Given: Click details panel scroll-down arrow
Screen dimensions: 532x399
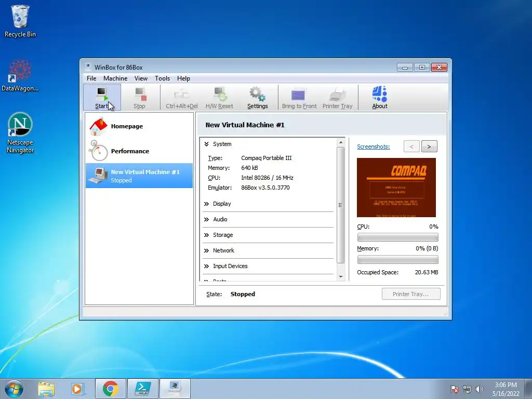Looking at the screenshot, I should (x=341, y=277).
